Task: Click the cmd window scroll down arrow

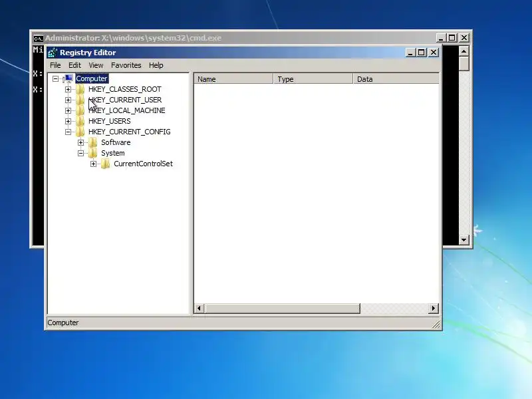Action: 464,240
